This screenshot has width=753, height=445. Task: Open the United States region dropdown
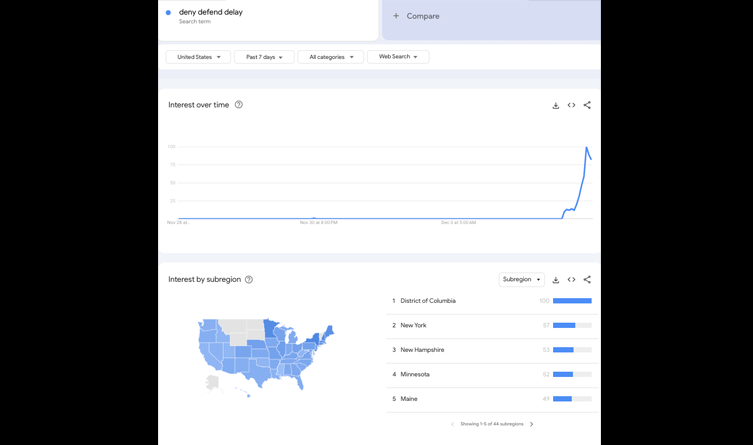click(x=198, y=57)
